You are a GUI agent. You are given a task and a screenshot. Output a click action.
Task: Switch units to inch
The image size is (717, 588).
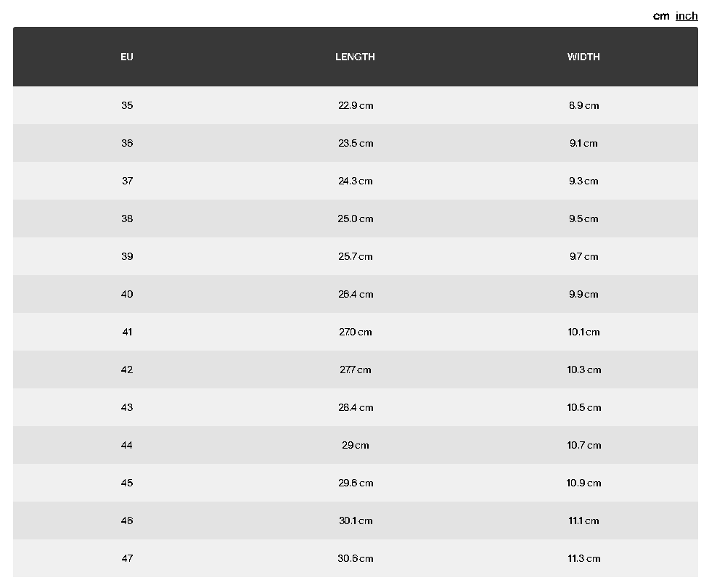pos(687,16)
